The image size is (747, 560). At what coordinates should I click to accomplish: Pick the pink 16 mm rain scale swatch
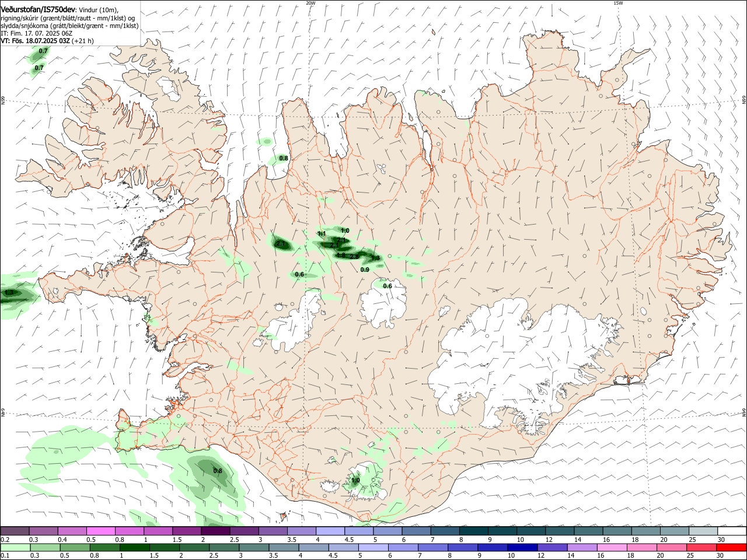click(x=612, y=547)
